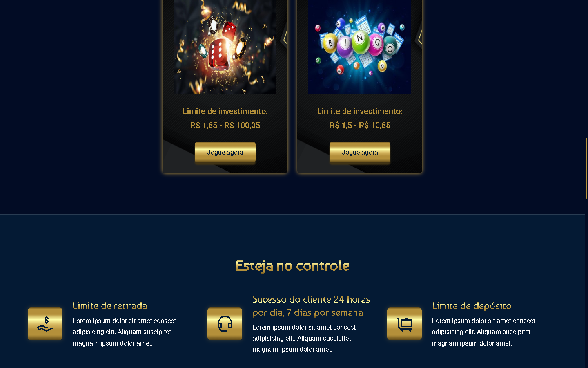588x368 pixels.
Task: Click the paragraph under Limite de retirada
Action: click(125, 332)
